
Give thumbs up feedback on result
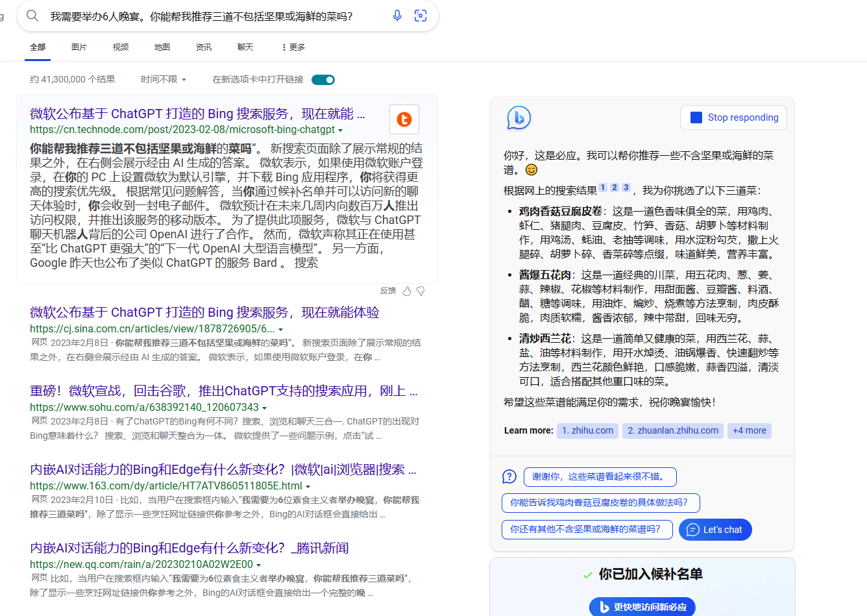(x=407, y=291)
